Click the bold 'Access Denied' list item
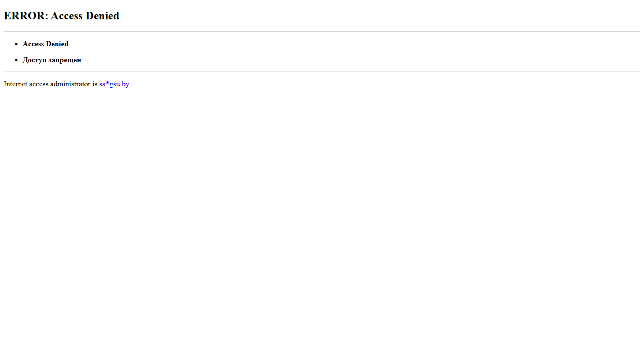This screenshot has height=362, width=644. pos(45,44)
